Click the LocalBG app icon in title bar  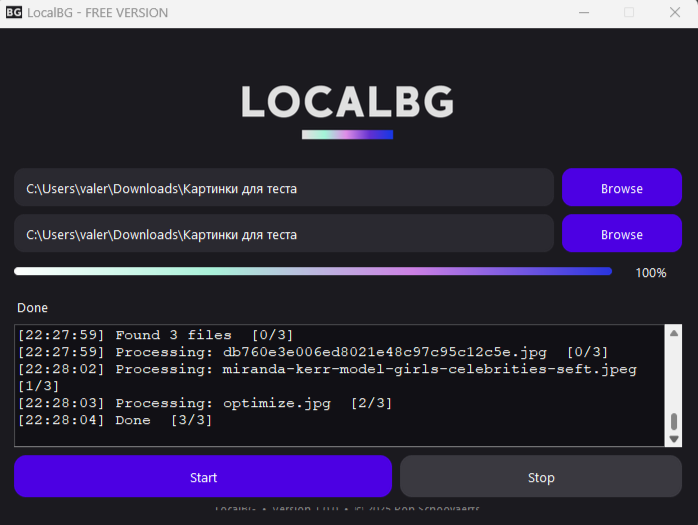(13, 12)
